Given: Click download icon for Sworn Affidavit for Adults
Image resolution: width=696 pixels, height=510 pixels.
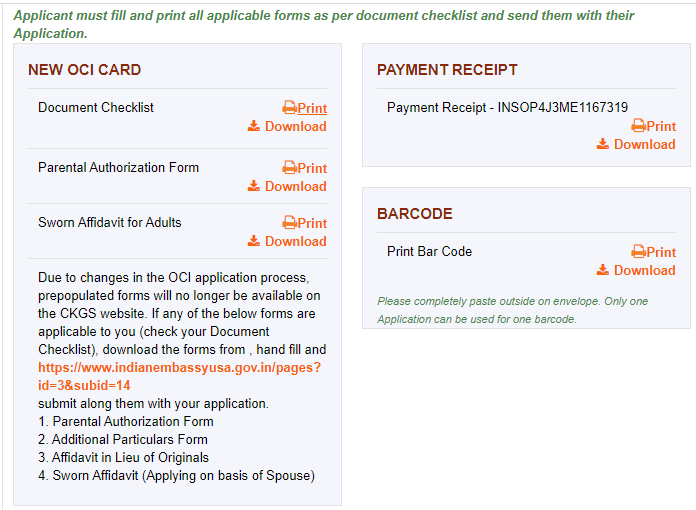Looking at the screenshot, I should (254, 241).
